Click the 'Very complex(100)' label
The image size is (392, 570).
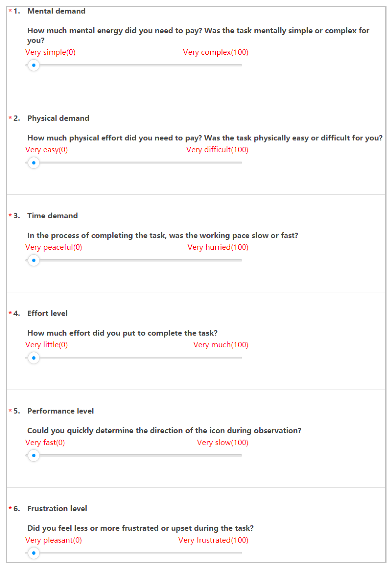pyautogui.click(x=215, y=52)
